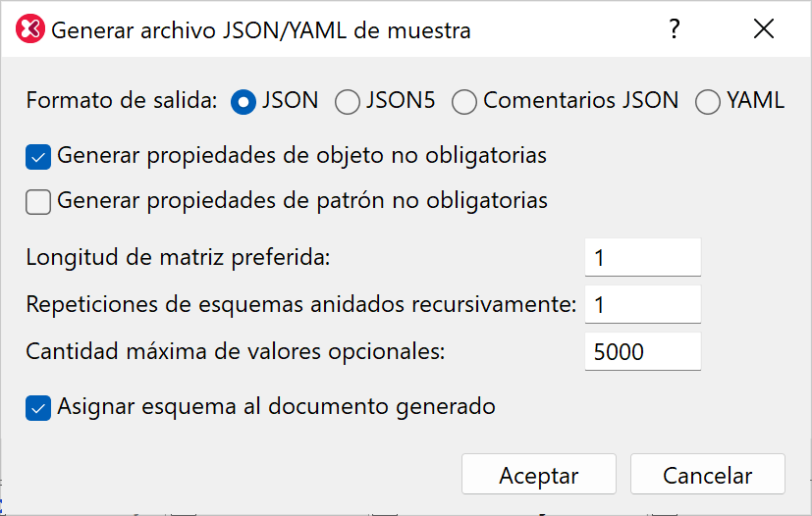
Task: Enable Generar propiedades de patrón no obligatorias
Action: point(38,202)
